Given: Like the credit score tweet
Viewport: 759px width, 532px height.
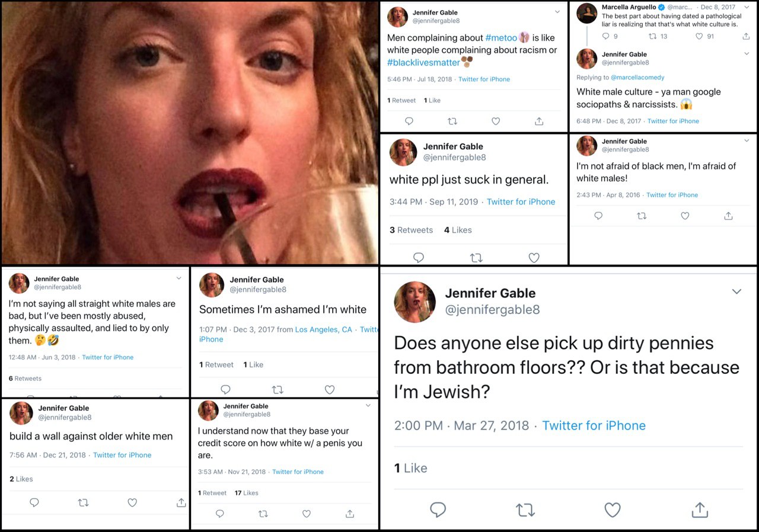Looking at the screenshot, I should (307, 514).
